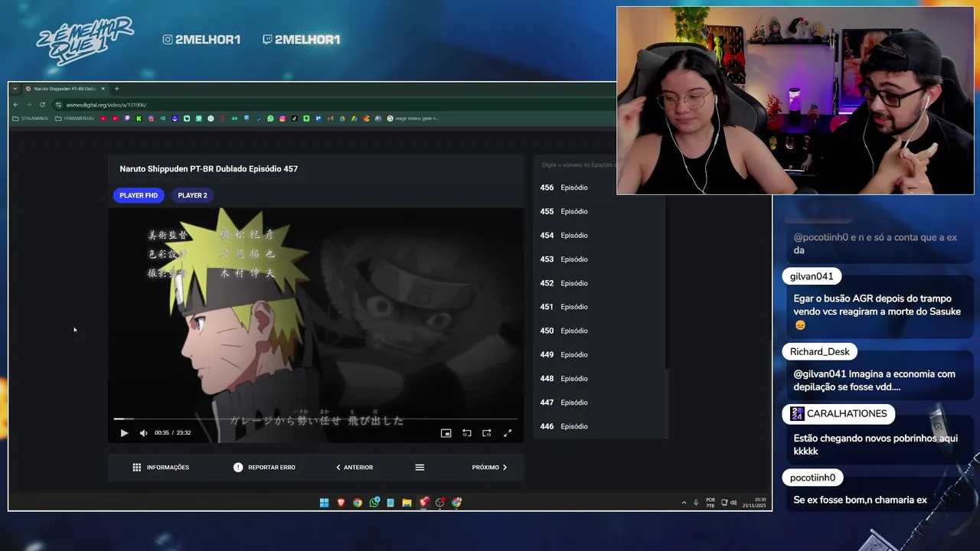Viewport: 980px width, 551px height.
Task: Click the Instagram 2MELHOR1 handle in the overlay
Action: point(203,40)
